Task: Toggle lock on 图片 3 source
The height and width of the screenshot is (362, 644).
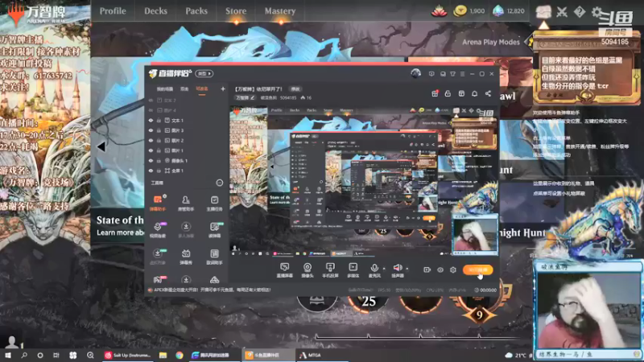Action: coord(159,130)
